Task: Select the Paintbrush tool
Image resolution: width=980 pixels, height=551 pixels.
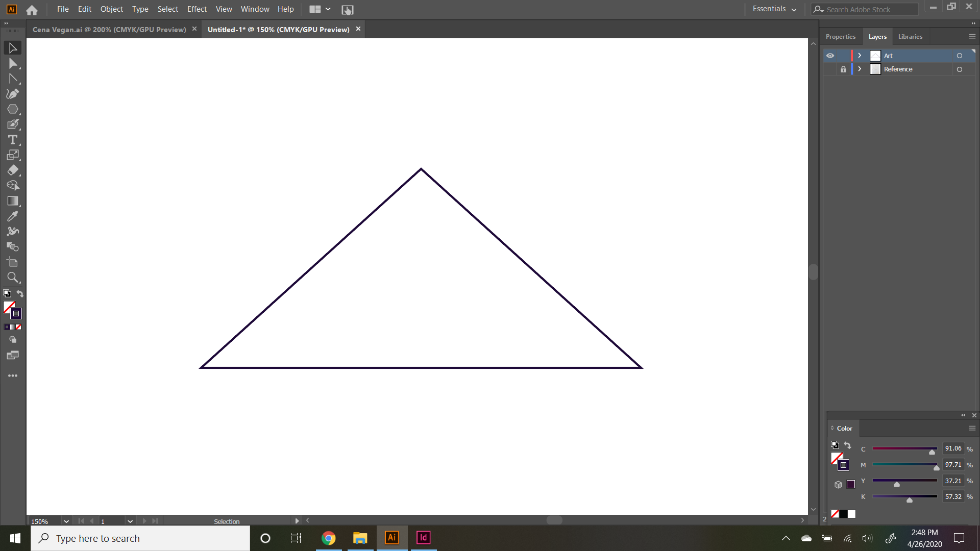Action: click(13, 124)
